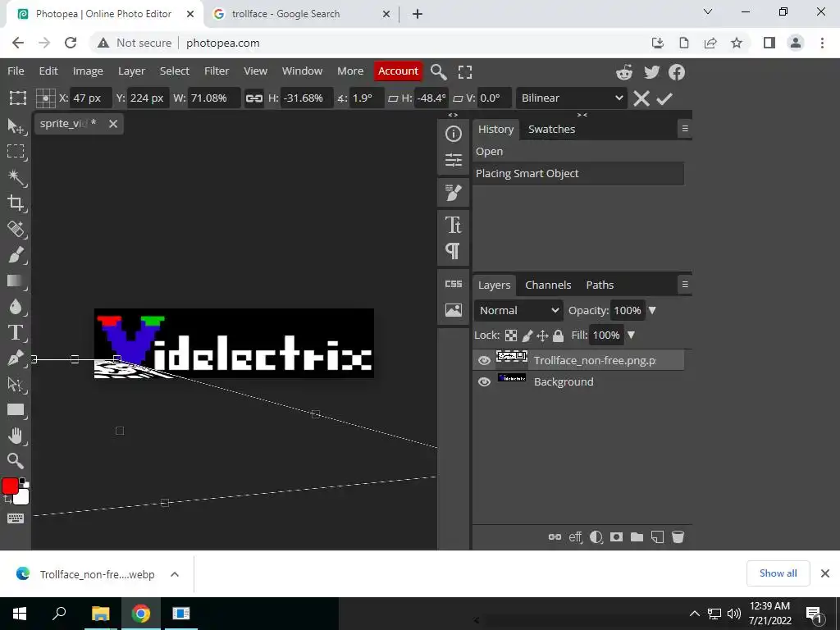This screenshot has height=630, width=840.
Task: Expand the downloaded Trollface file chevron
Action: (174, 574)
